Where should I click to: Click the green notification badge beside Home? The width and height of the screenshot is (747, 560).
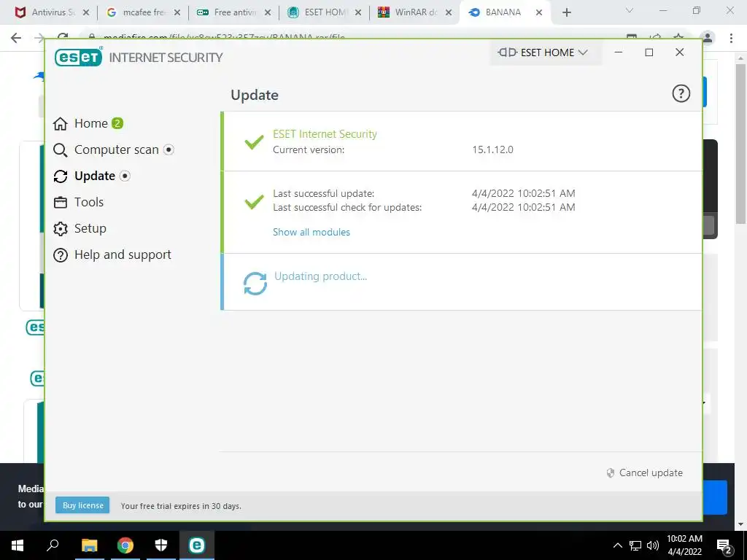pyautogui.click(x=117, y=123)
